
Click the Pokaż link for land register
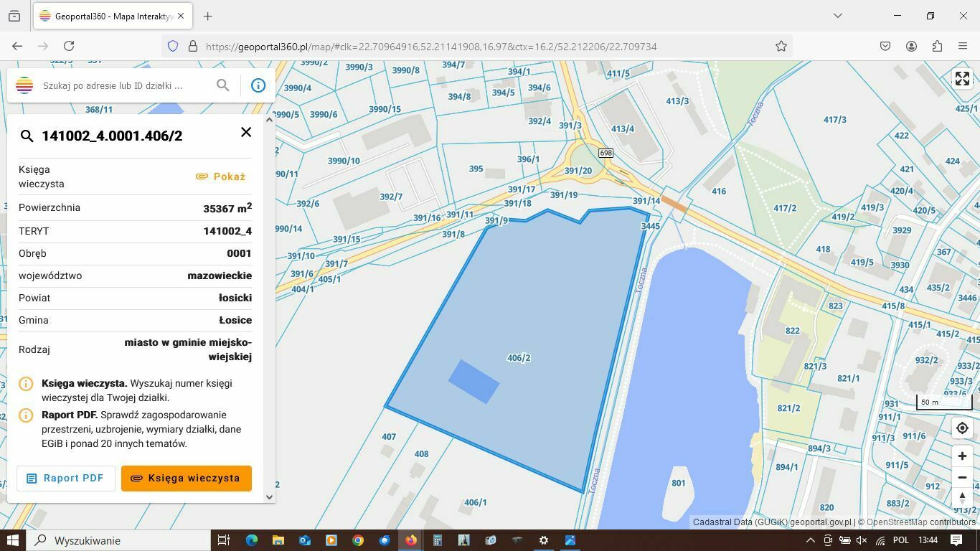[221, 176]
